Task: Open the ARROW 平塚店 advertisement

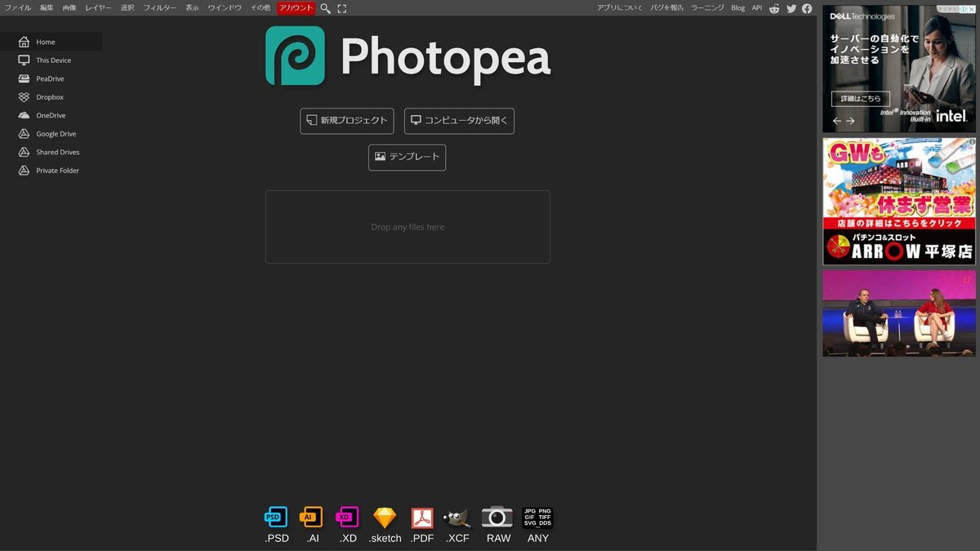Action: click(899, 201)
